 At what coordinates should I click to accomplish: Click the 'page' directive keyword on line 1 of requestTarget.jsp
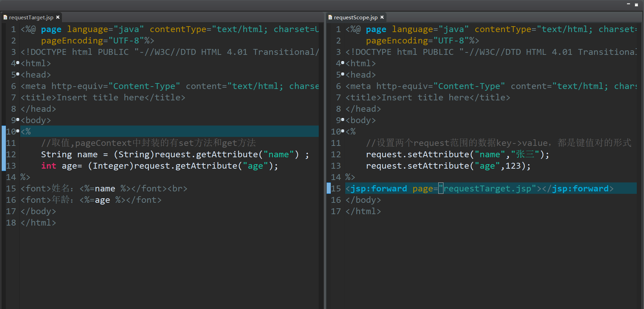pyautogui.click(x=51, y=29)
